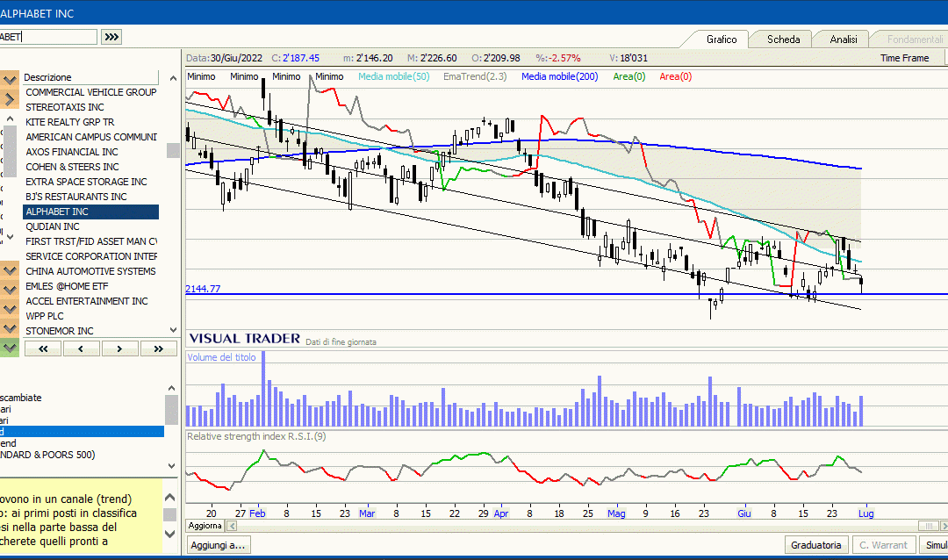Click the orange right-pointing chevron icon
The height and width of the screenshot is (560, 948).
[x=9, y=98]
